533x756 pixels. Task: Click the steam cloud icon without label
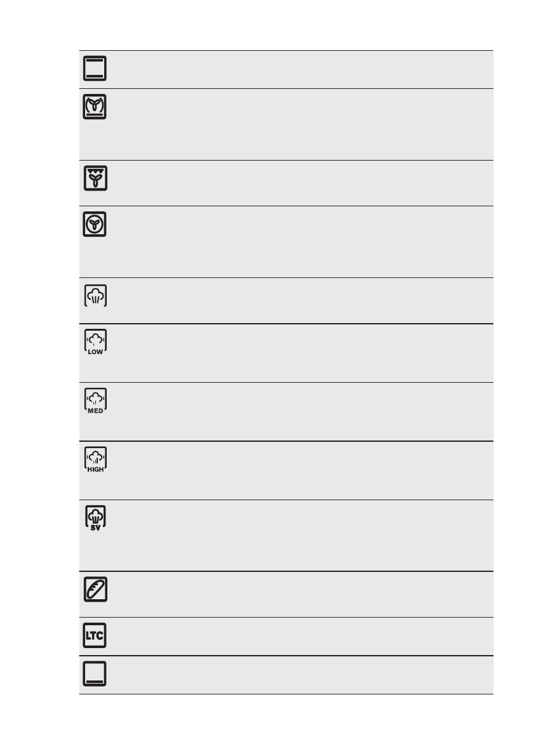94,295
